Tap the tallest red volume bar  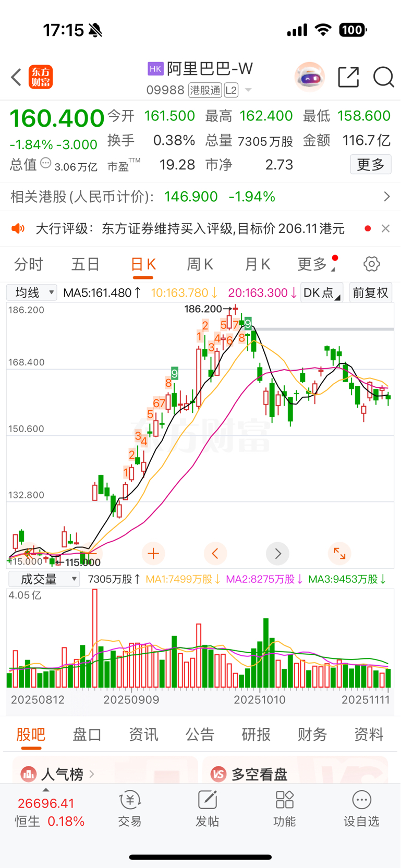pyautogui.click(x=95, y=638)
